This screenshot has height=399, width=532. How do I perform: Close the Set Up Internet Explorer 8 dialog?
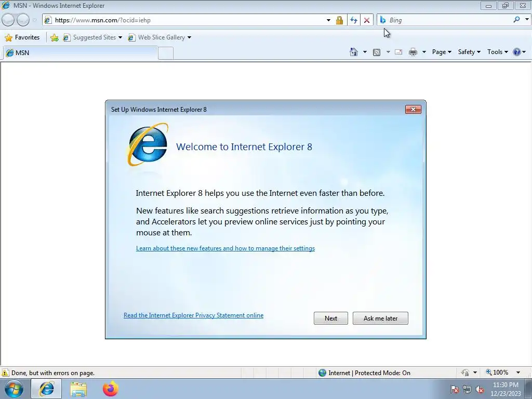coord(413,109)
